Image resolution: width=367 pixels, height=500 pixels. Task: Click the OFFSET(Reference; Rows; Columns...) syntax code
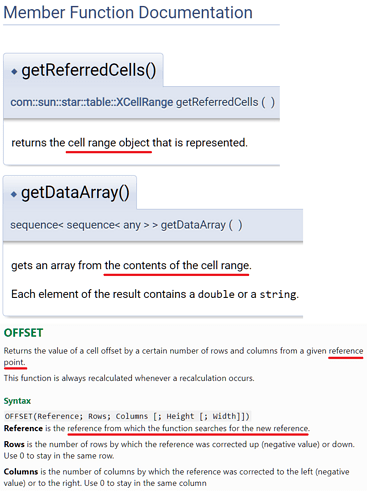(127, 416)
